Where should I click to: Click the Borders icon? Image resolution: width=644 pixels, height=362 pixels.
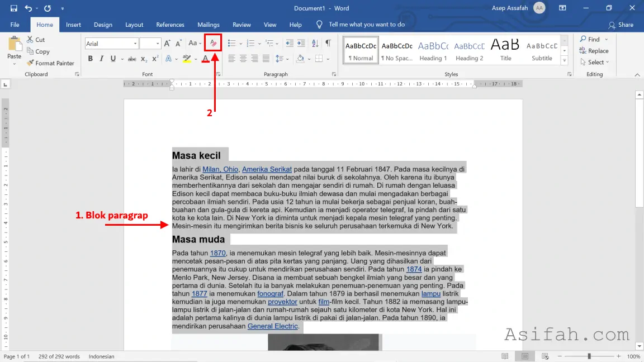point(319,59)
